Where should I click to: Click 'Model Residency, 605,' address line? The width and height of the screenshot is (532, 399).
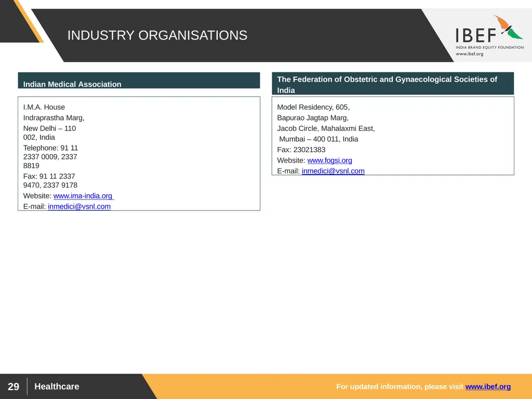(x=313, y=107)
